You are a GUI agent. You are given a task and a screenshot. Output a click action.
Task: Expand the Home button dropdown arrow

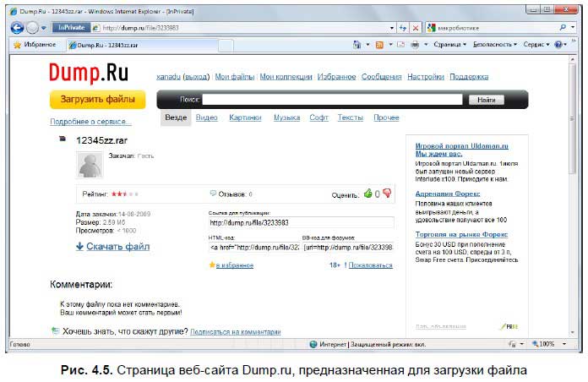[367, 45]
